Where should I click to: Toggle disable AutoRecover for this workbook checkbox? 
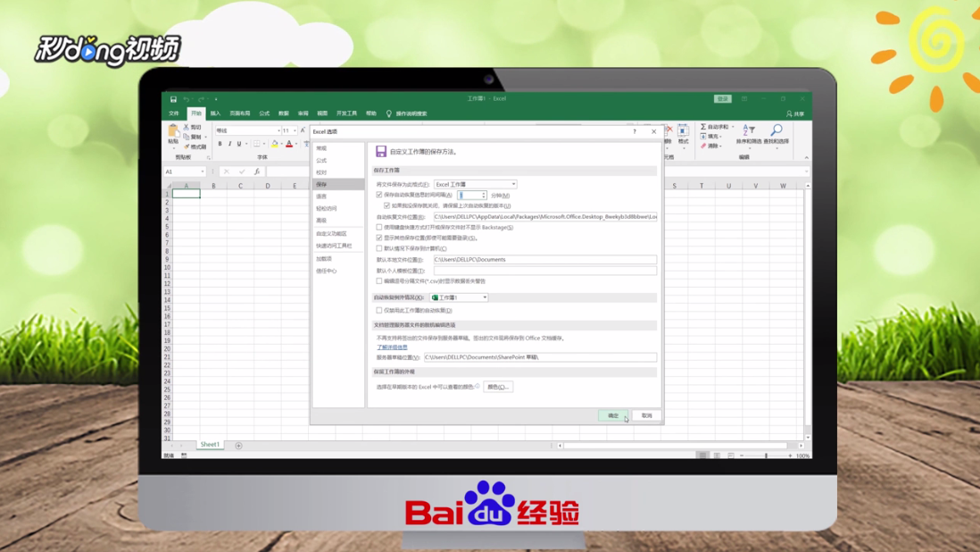coord(378,310)
